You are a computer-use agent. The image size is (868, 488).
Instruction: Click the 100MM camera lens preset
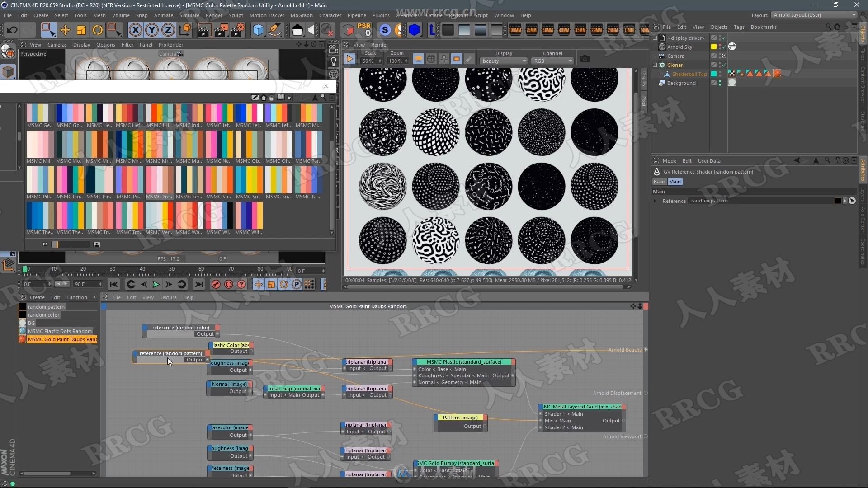[x=515, y=30]
